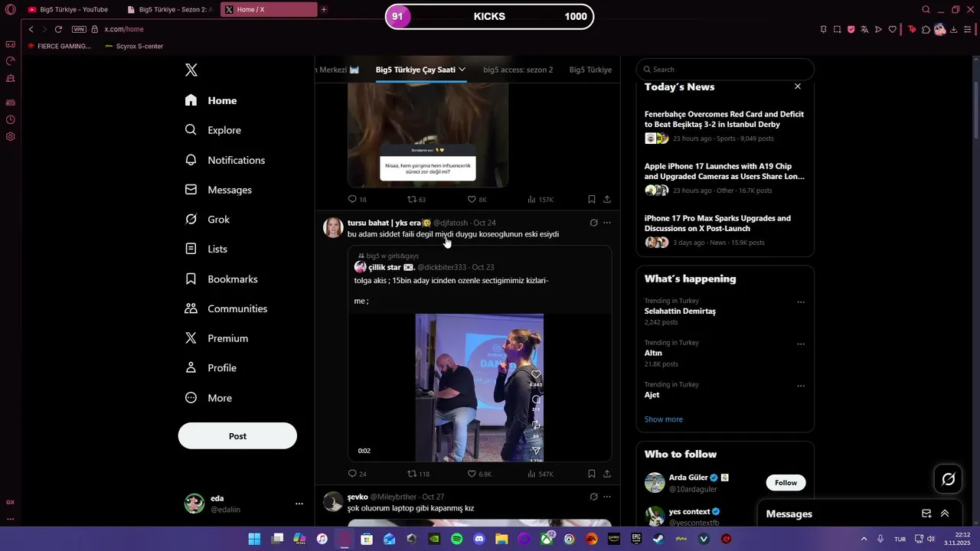980x551 pixels.
Task: Expand Big5 Türkiye Çay Saati dropdown
Action: click(x=462, y=70)
